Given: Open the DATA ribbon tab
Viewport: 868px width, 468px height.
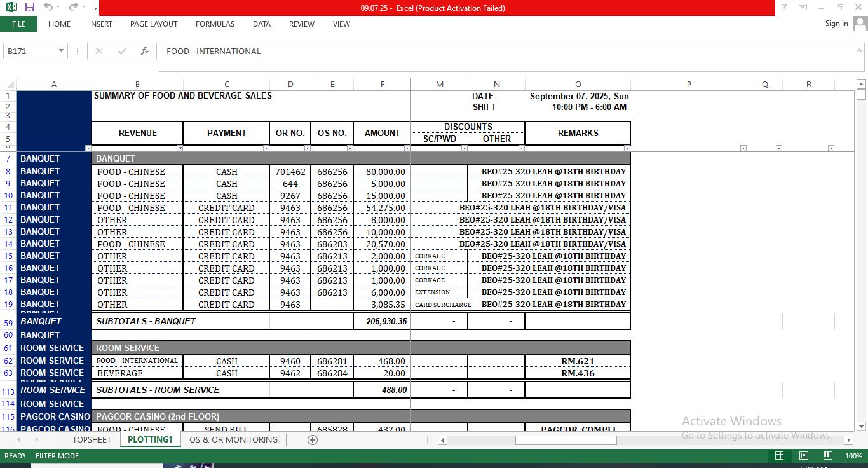Looking at the screenshot, I should (x=261, y=24).
